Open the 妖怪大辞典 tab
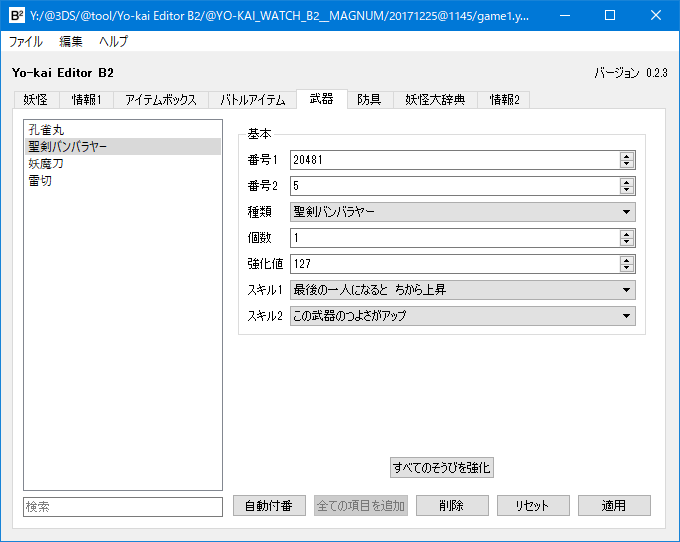Viewport: 680px width, 542px height. click(x=435, y=100)
